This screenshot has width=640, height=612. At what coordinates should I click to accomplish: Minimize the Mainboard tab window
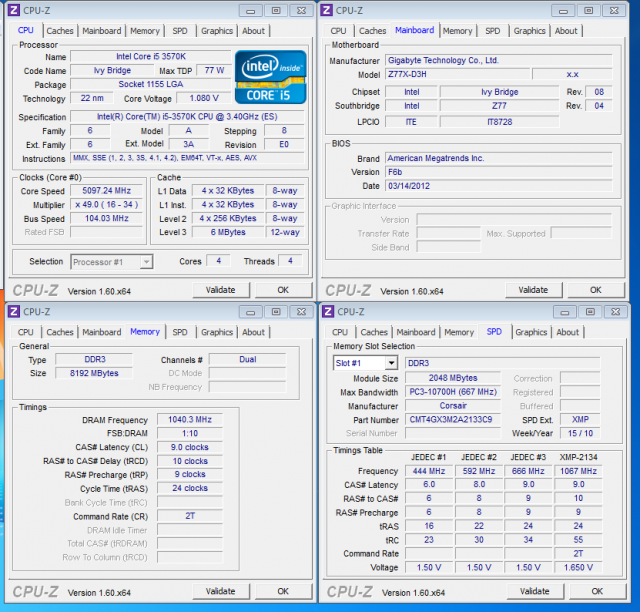tap(563, 11)
